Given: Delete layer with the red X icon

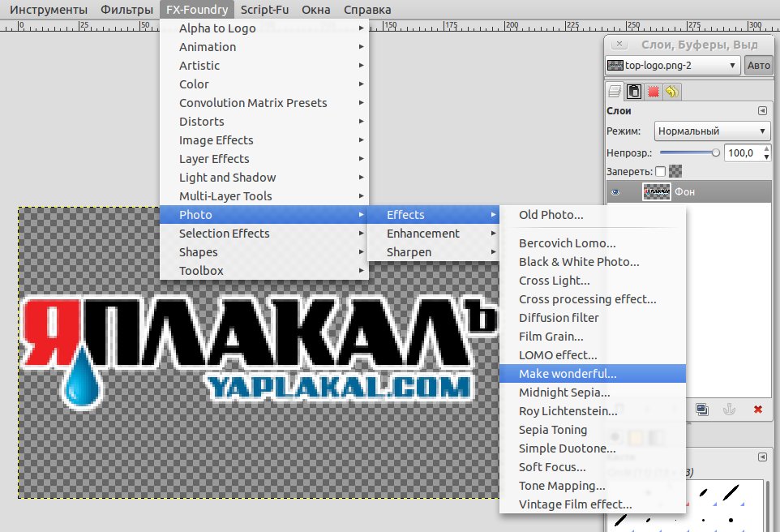Looking at the screenshot, I should (757, 410).
